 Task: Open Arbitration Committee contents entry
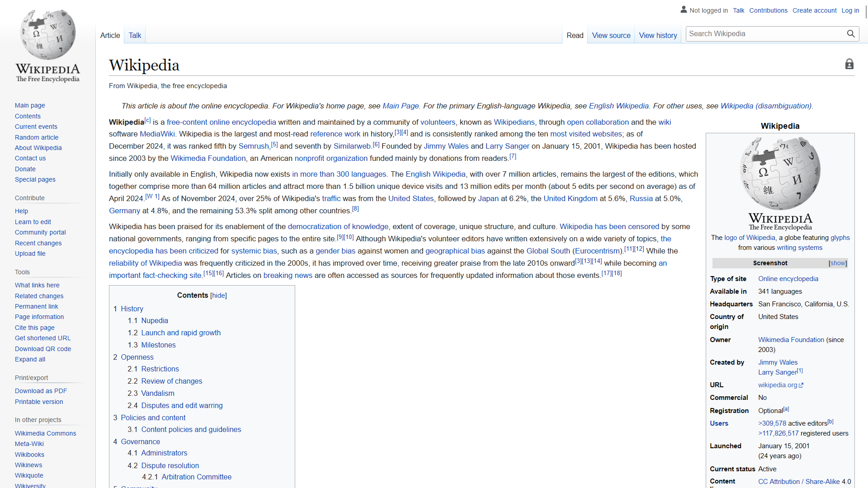[x=197, y=477]
